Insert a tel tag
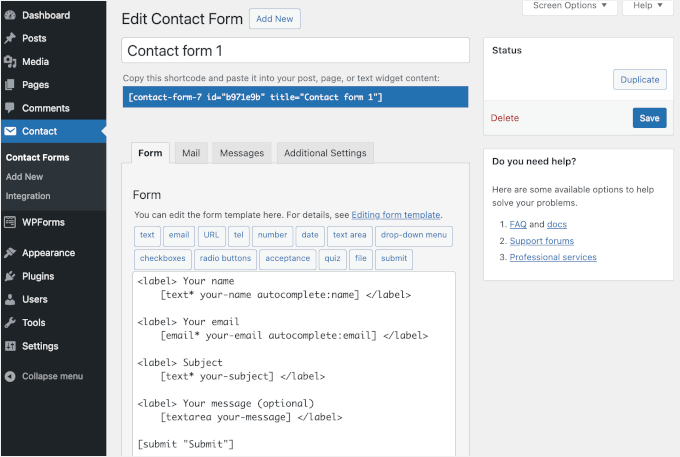 tap(239, 235)
